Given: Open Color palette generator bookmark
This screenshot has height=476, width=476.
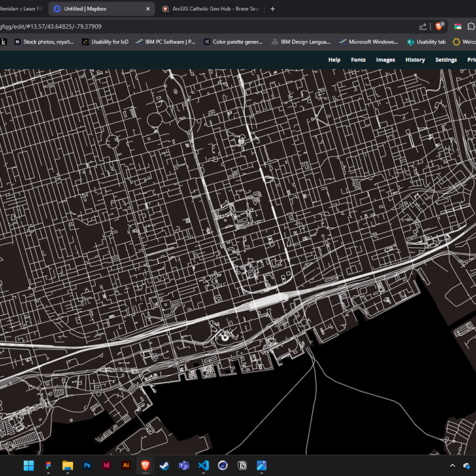Looking at the screenshot, I should 233,41.
